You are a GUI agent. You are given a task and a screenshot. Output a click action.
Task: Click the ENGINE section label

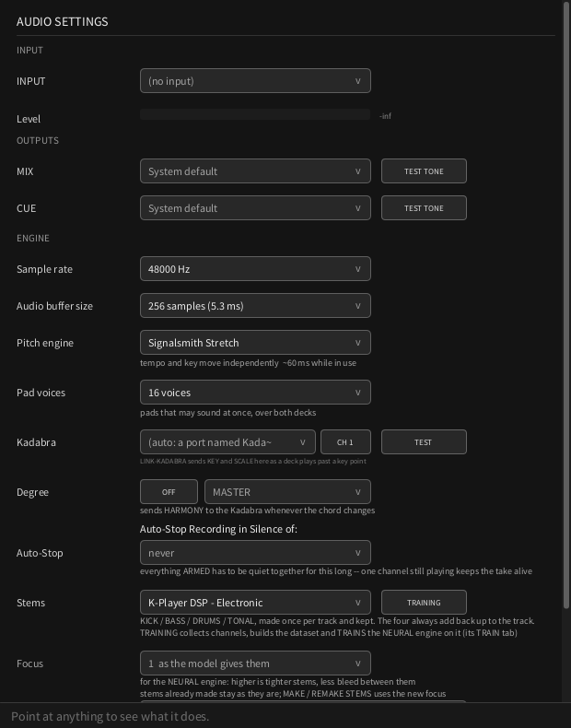click(33, 238)
